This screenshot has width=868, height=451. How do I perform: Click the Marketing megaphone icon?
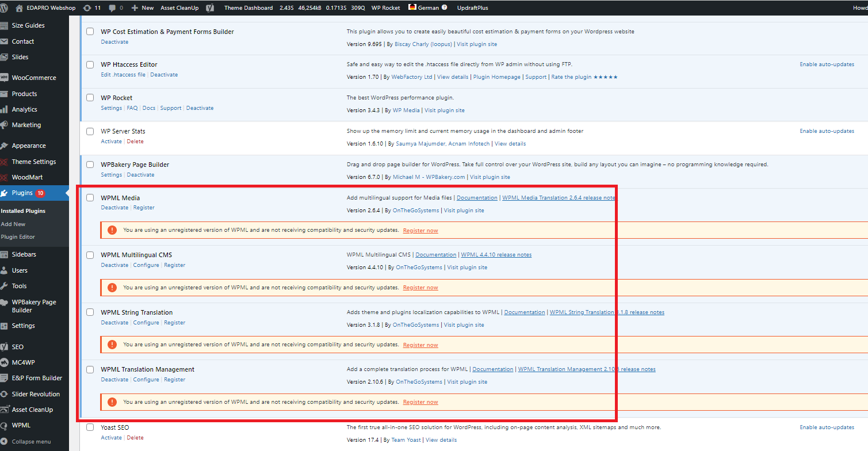[x=5, y=125]
